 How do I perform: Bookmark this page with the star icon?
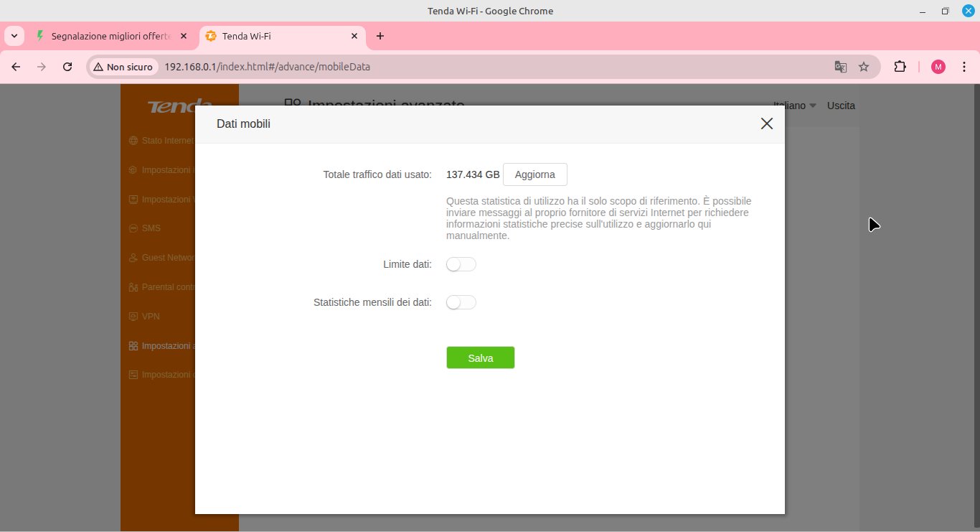coord(864,67)
